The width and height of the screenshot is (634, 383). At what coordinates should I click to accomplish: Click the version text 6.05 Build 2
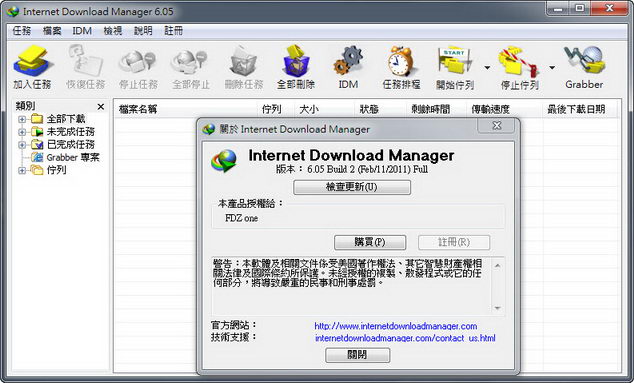coord(351,169)
